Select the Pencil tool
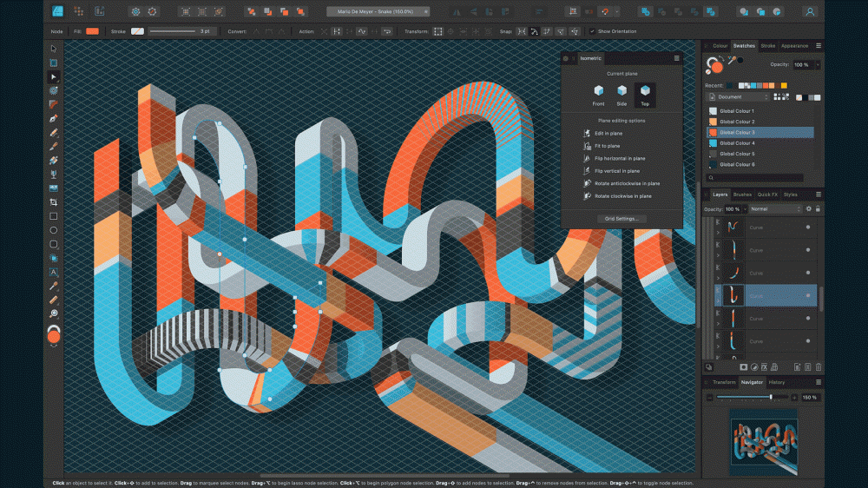The image size is (868, 488). tap(53, 132)
